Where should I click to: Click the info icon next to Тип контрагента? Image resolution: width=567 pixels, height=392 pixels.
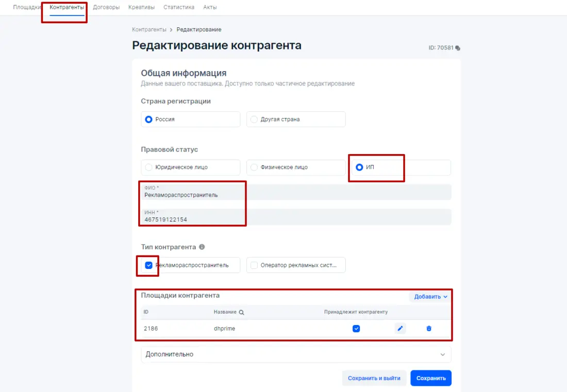[202, 247]
